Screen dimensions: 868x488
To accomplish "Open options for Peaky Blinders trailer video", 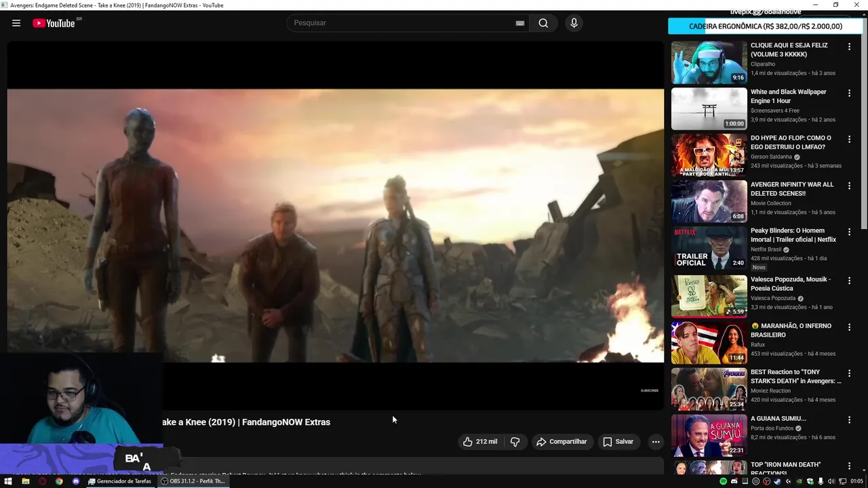I will pos(849,232).
